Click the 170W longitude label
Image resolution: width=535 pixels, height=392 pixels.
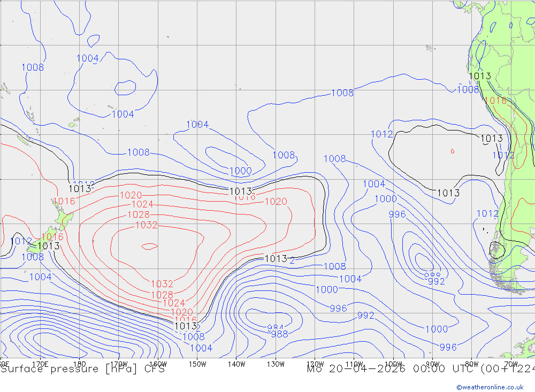119,364
